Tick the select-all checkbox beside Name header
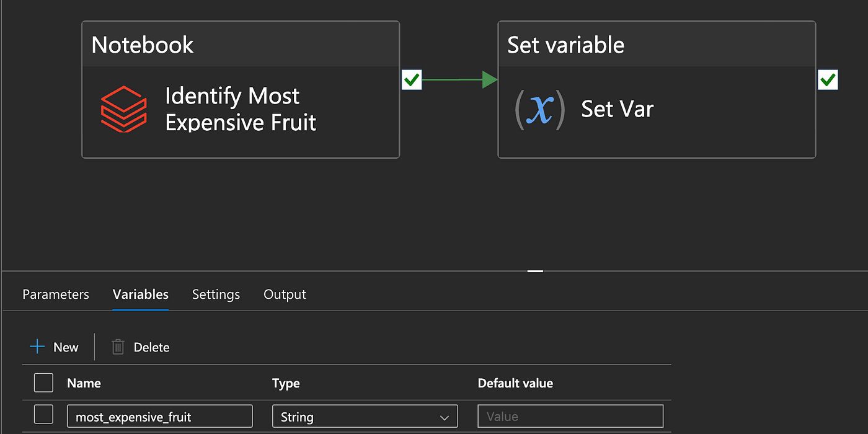Image resolution: width=868 pixels, height=434 pixels. 43,383
